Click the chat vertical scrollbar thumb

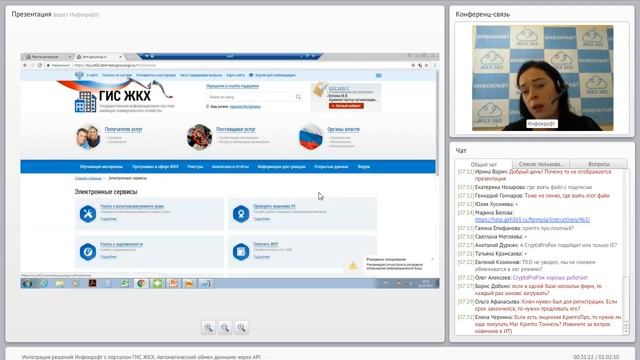626,299
